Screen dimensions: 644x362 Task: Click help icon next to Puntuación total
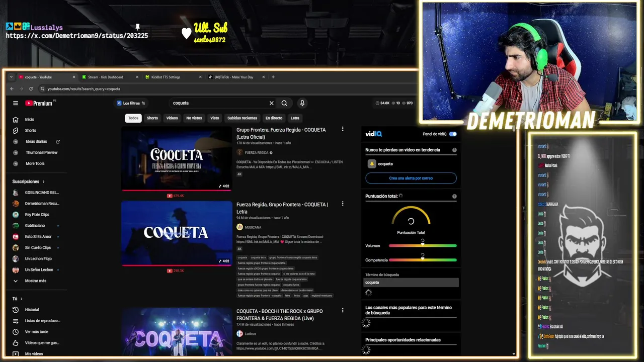[x=454, y=196]
